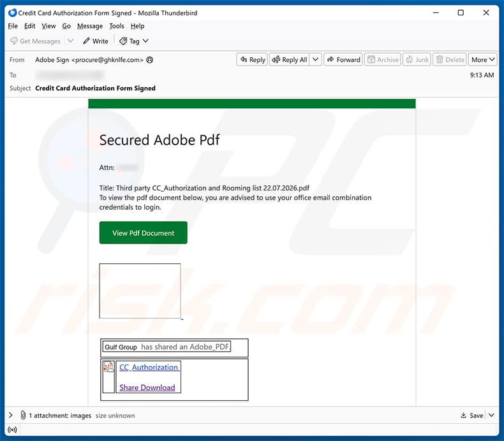Image resolution: width=504 pixels, height=441 pixels.
Task: Save the attachment
Action: (x=472, y=416)
